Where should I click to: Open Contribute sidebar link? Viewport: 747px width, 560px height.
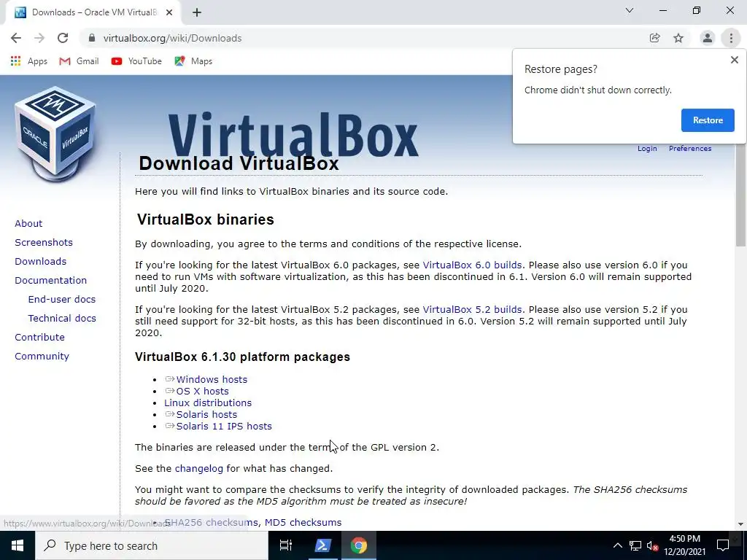pyautogui.click(x=39, y=337)
